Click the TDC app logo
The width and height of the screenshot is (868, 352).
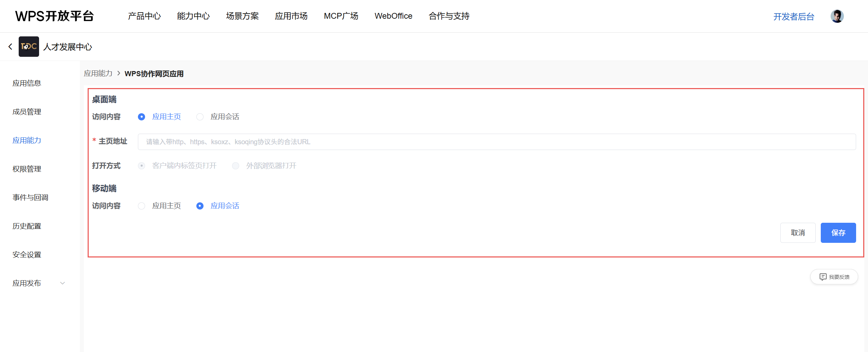click(29, 47)
